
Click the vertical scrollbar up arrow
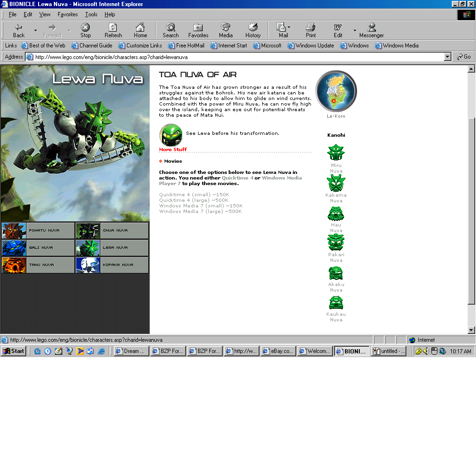pyautogui.click(x=471, y=69)
